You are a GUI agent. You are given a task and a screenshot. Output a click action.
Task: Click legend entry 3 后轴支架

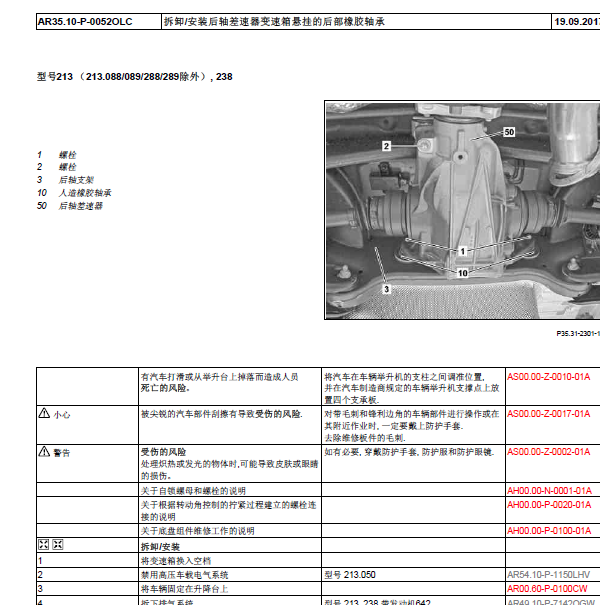(x=65, y=180)
